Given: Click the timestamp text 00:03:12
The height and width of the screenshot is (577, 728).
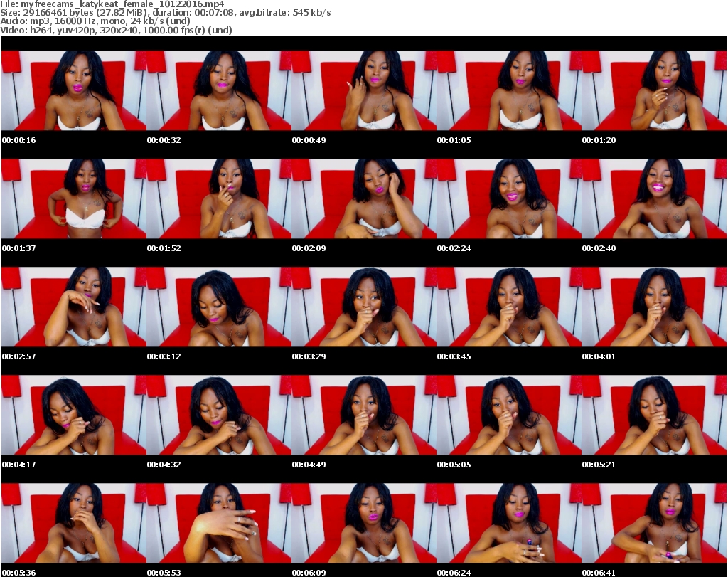Looking at the screenshot, I should pos(164,356).
